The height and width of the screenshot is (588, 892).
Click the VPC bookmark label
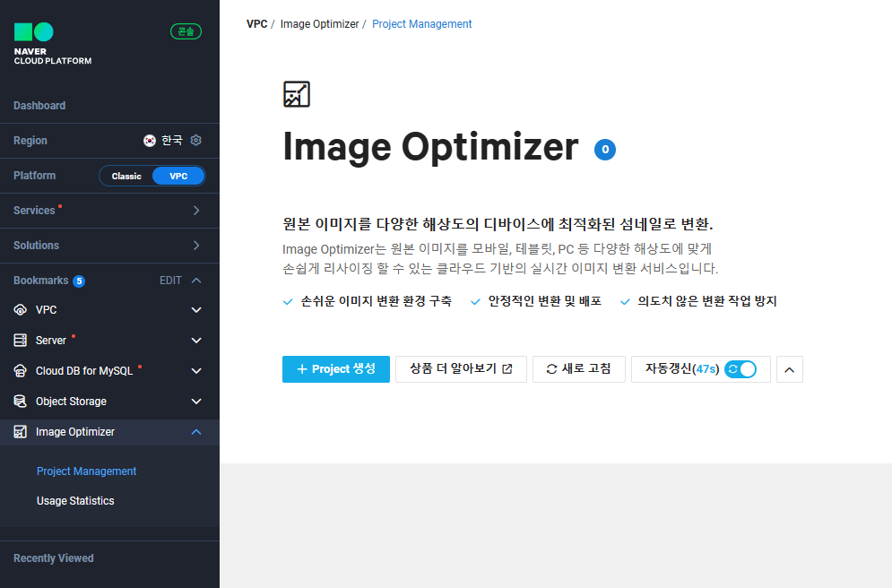click(x=46, y=310)
